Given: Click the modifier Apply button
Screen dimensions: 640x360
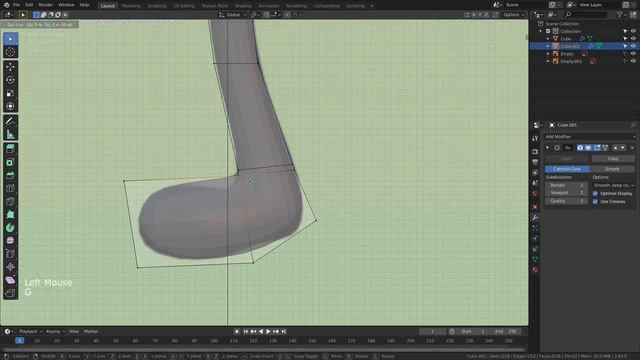Looking at the screenshot, I should tap(567, 158).
